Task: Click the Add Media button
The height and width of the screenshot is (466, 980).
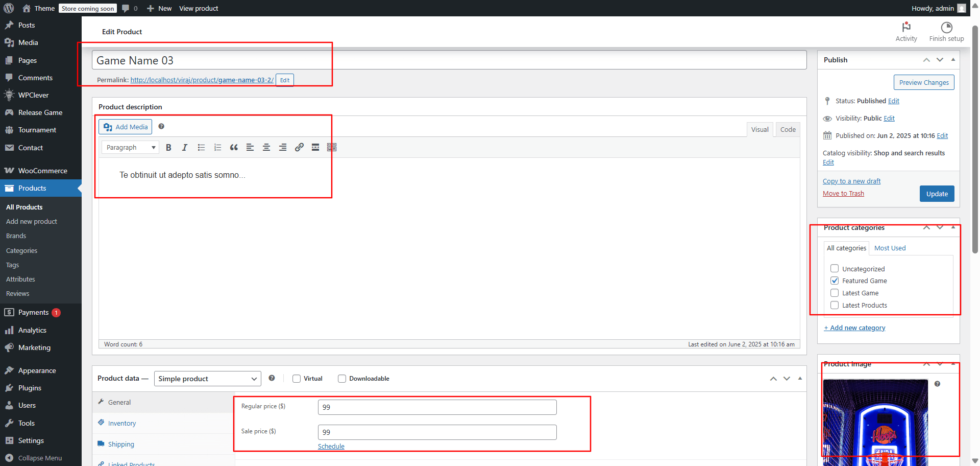Action: [126, 127]
